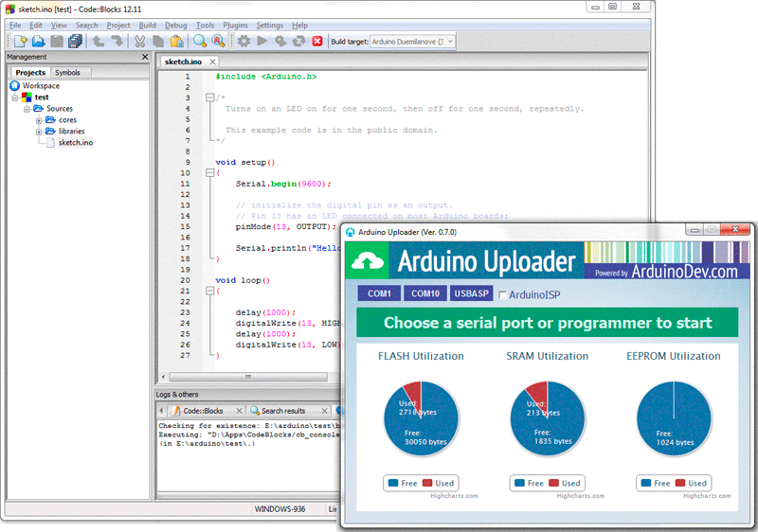Open the Build target dropdown
Image resolution: width=758 pixels, height=532 pixels.
coord(451,42)
